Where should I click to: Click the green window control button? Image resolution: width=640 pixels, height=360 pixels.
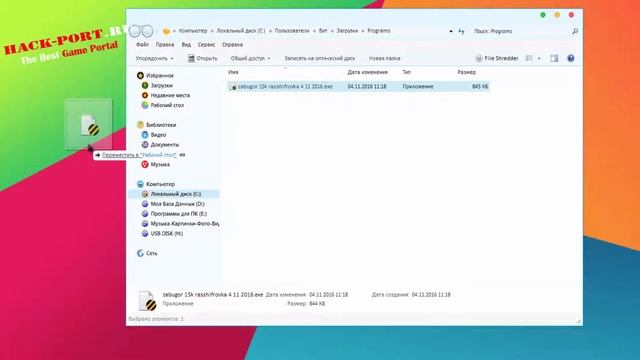(543, 15)
